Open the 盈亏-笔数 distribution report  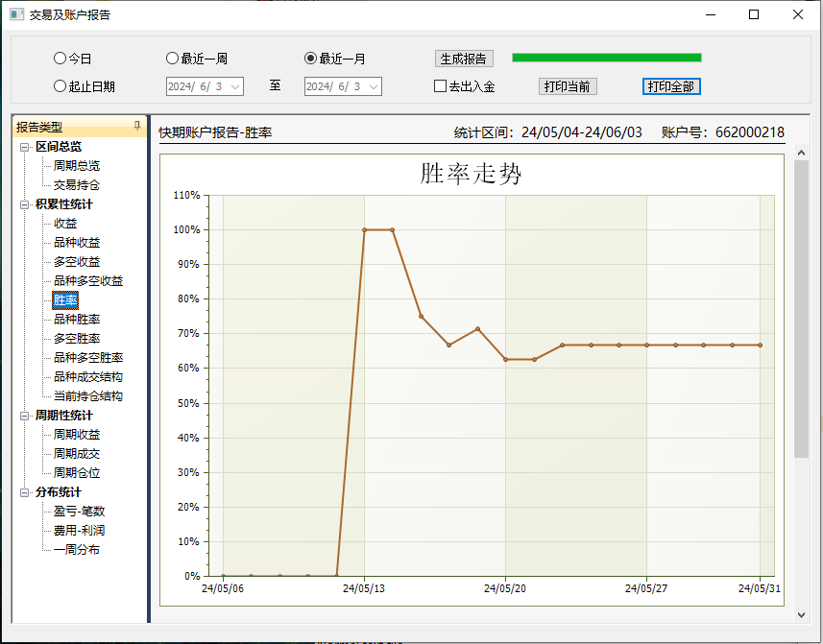point(79,512)
